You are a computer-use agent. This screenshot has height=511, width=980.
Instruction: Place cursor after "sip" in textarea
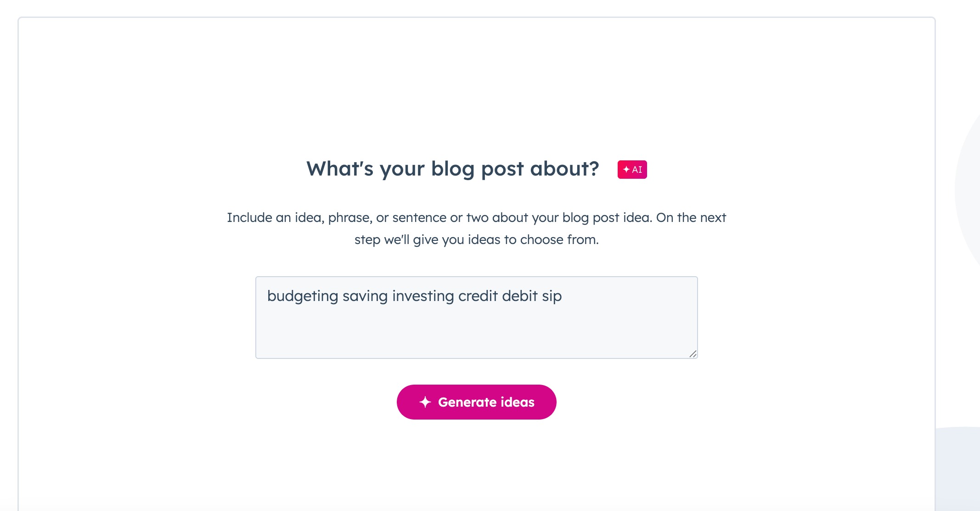[563, 296]
